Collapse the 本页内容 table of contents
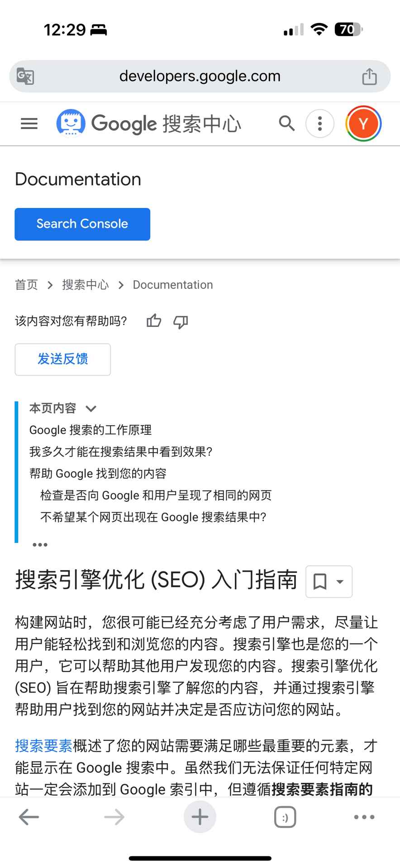Screen dimensions: 400x868 tap(91, 409)
